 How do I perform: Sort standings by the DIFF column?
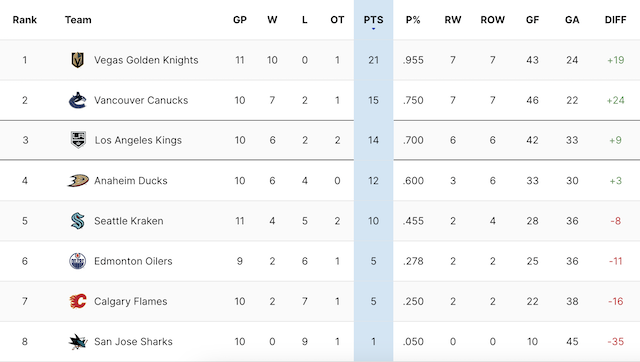pos(616,20)
